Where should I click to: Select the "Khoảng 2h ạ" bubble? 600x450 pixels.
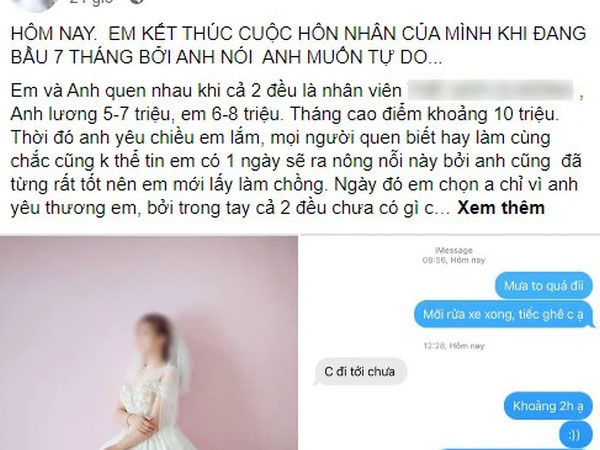[548, 406]
